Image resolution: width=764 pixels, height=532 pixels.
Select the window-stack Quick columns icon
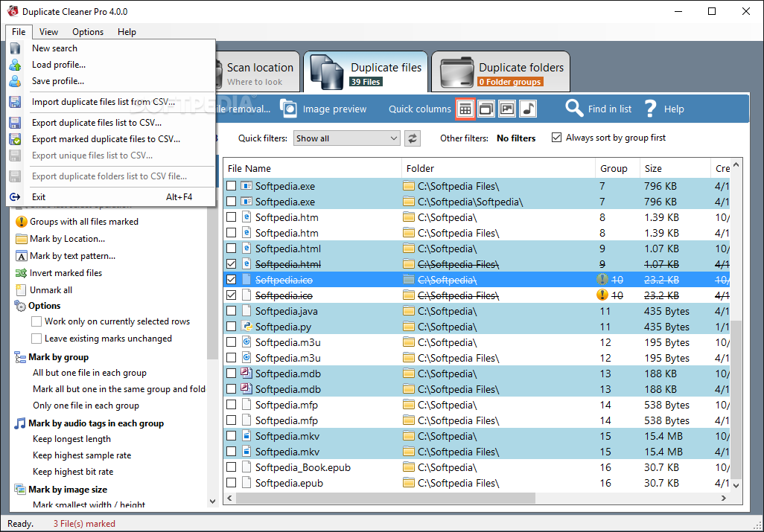click(486, 109)
